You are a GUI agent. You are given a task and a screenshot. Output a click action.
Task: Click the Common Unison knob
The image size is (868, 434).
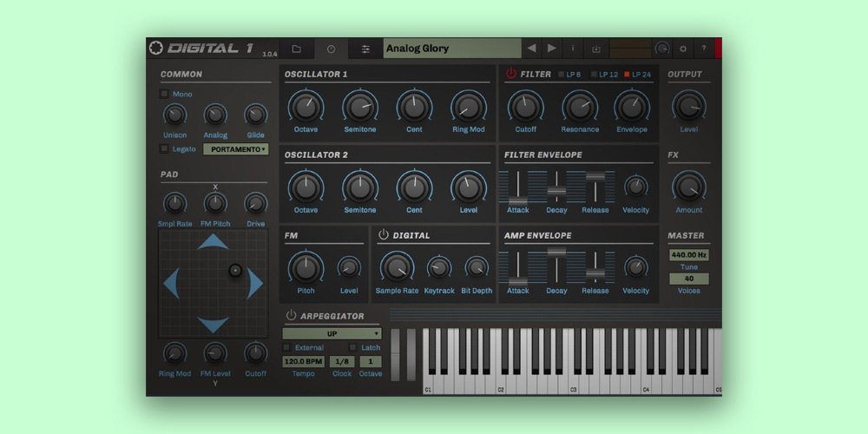click(x=175, y=115)
